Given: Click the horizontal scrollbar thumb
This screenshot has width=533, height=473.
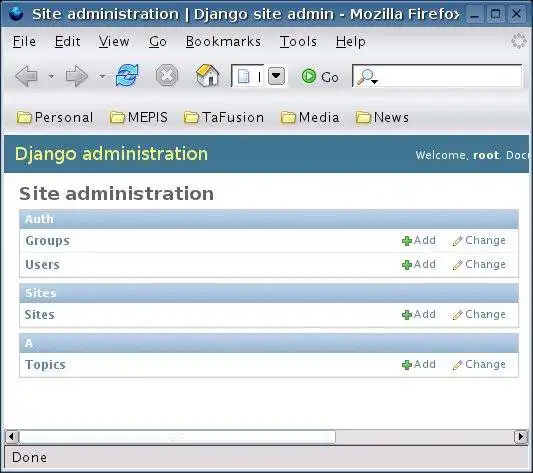Looking at the screenshot, I should coord(177,437).
